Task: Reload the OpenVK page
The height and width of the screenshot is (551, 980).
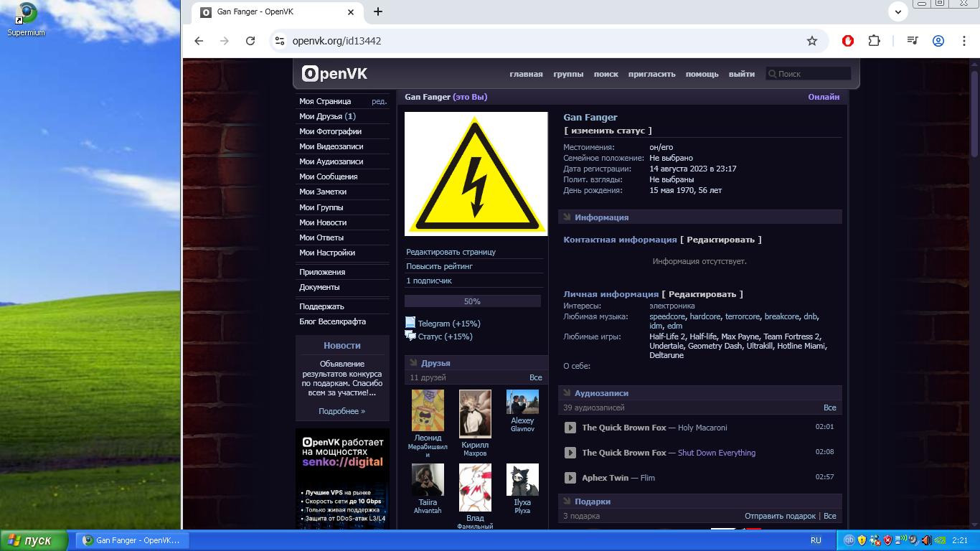Action: [250, 41]
